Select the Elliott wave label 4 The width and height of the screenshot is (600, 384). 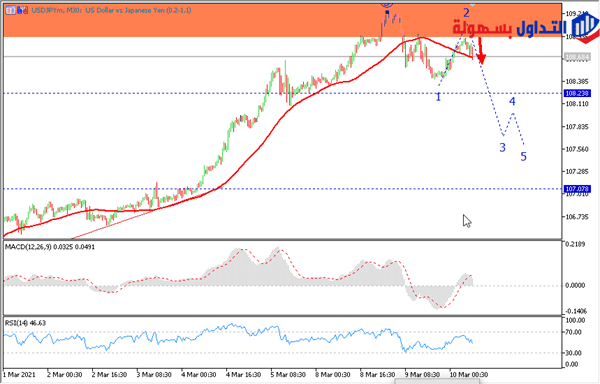point(512,101)
